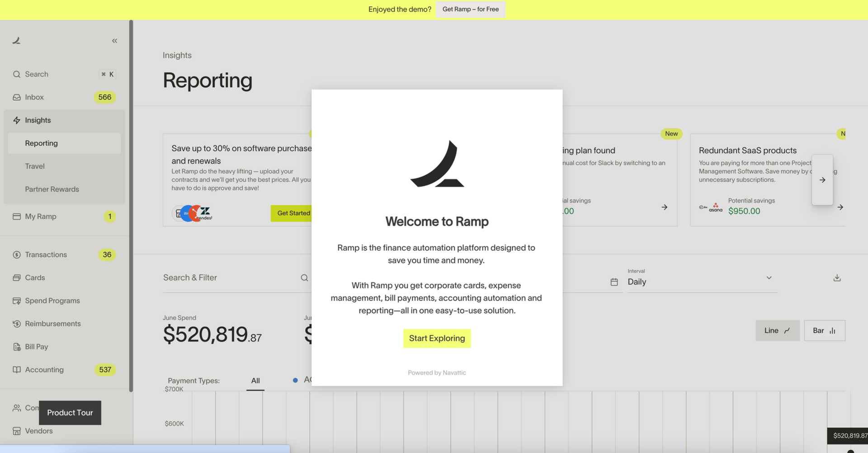Viewport: 868px width, 453px height.
Task: Click the ⌘K shortcut badge by Search
Action: pyautogui.click(x=108, y=74)
